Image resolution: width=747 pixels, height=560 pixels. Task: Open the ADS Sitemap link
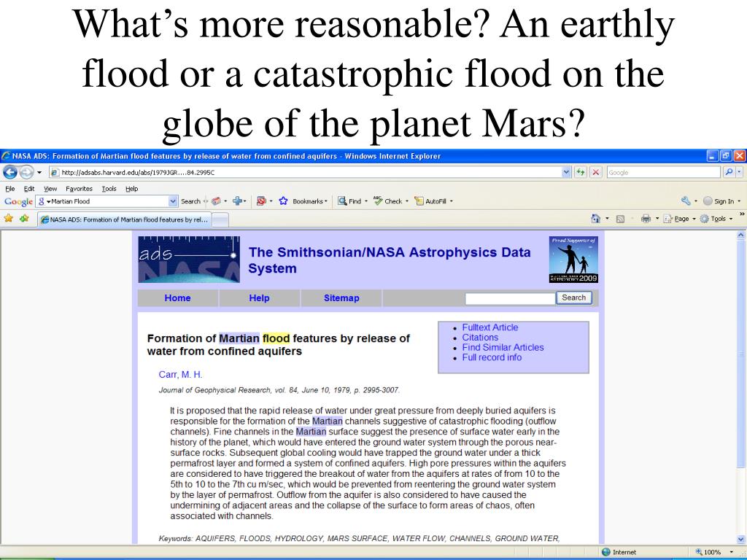[341, 298]
